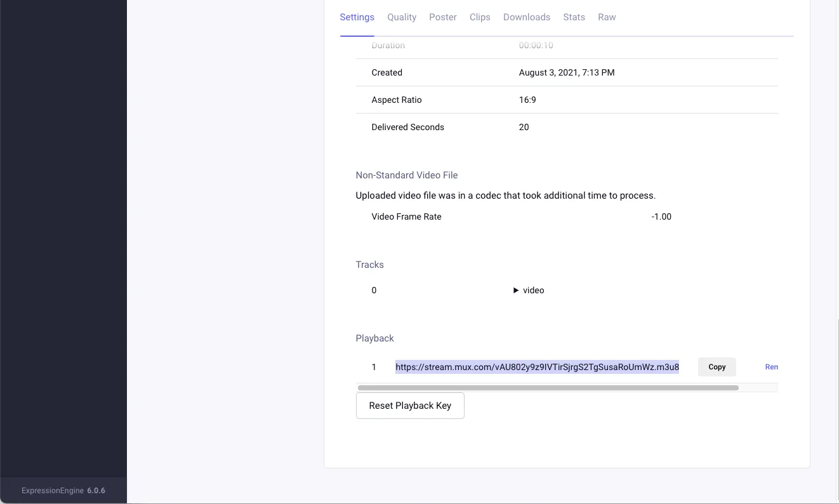
Task: Click the Created label
Action: (387, 72)
